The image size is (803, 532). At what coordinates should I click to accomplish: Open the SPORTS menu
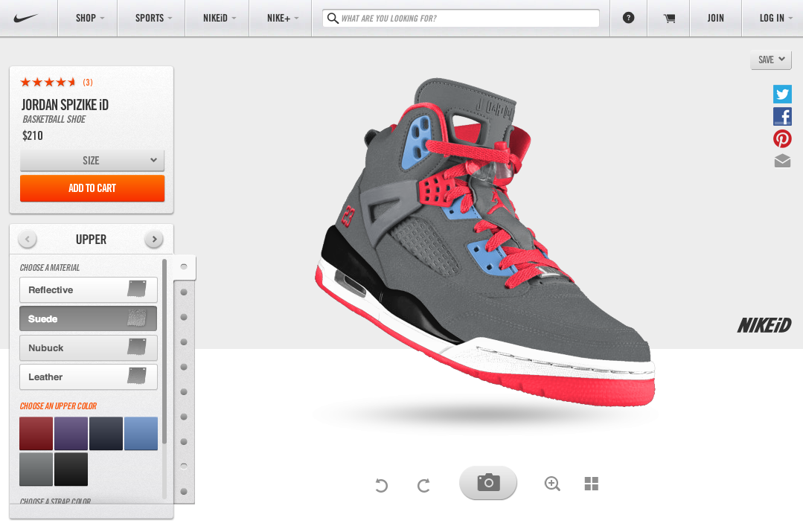coord(151,18)
